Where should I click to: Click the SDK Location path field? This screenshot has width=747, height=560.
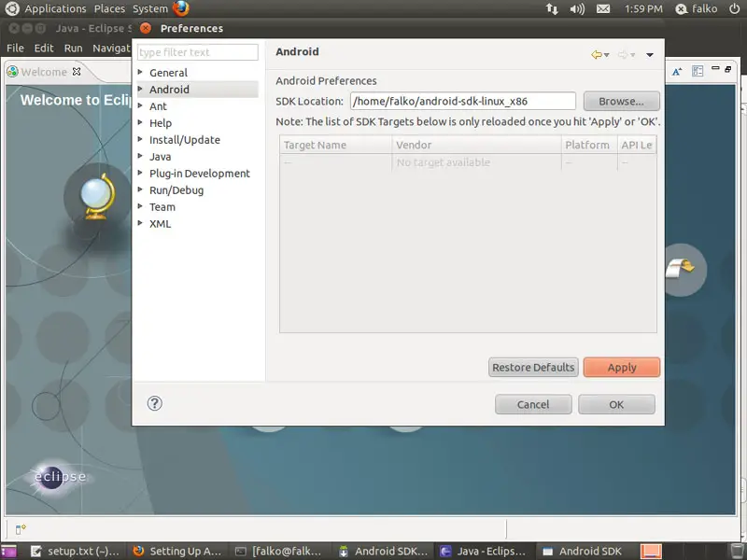(462, 101)
